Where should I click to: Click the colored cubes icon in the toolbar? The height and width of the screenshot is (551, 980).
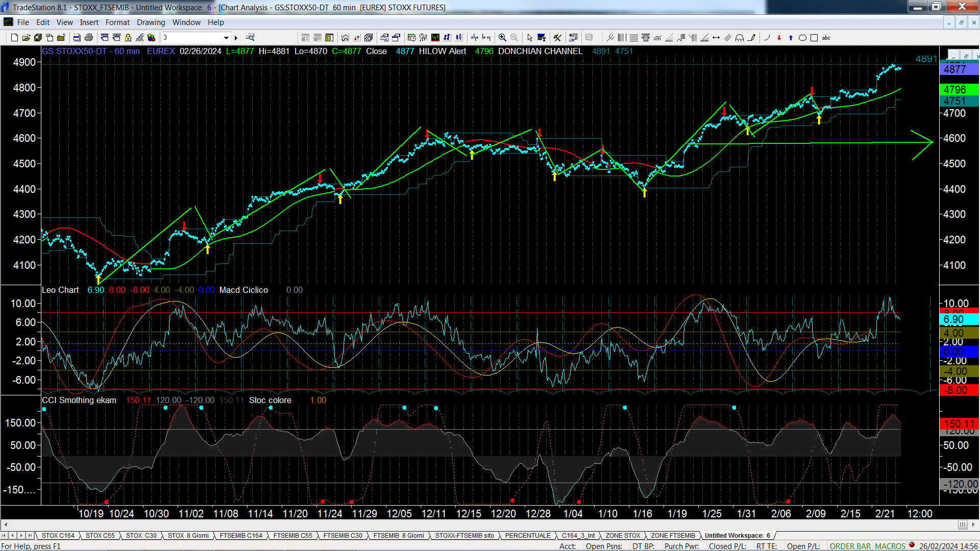click(151, 38)
